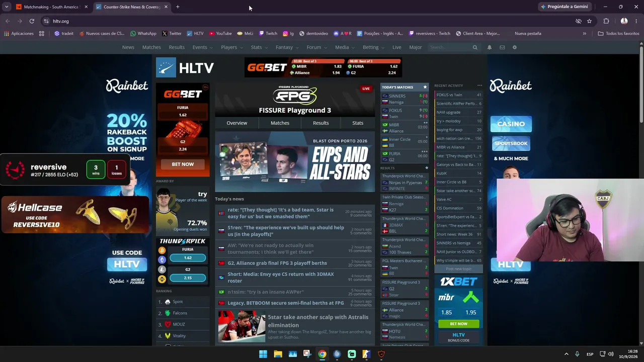Open the Windows Start menu

click(263, 354)
